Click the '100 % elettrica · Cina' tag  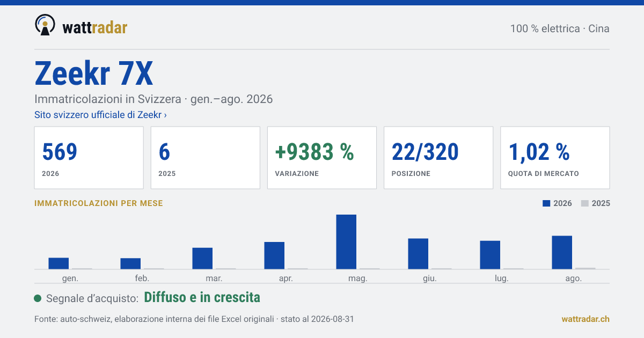[560, 28]
